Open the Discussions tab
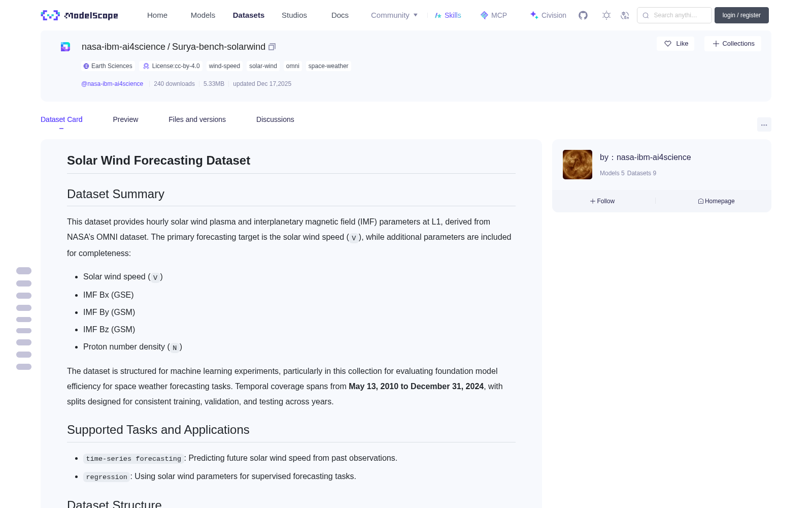This screenshot has height=508, width=812. [275, 119]
